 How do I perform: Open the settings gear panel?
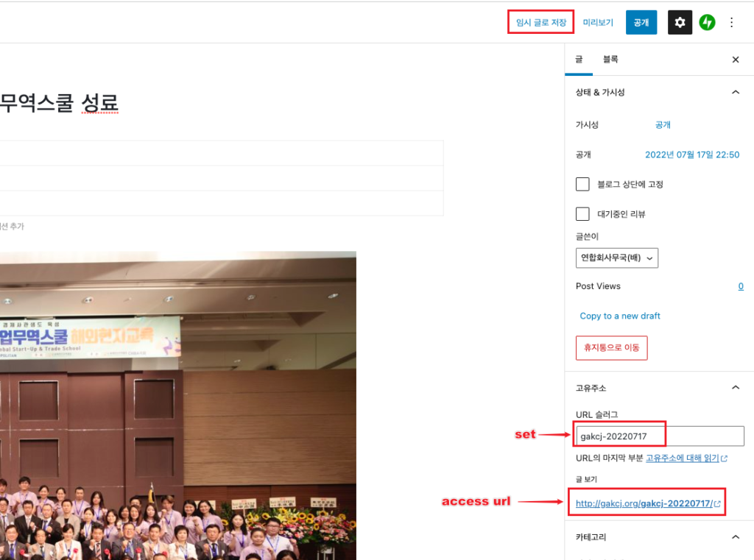tap(680, 23)
